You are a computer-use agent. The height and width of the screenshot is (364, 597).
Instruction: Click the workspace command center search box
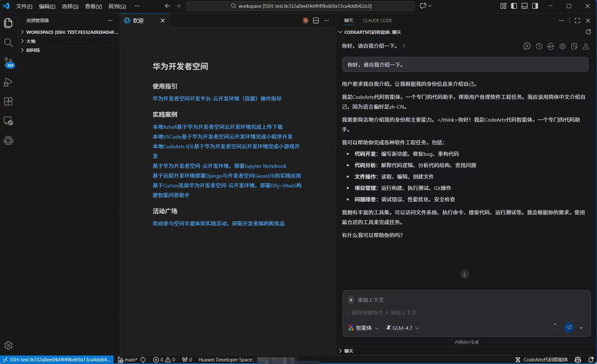301,6
